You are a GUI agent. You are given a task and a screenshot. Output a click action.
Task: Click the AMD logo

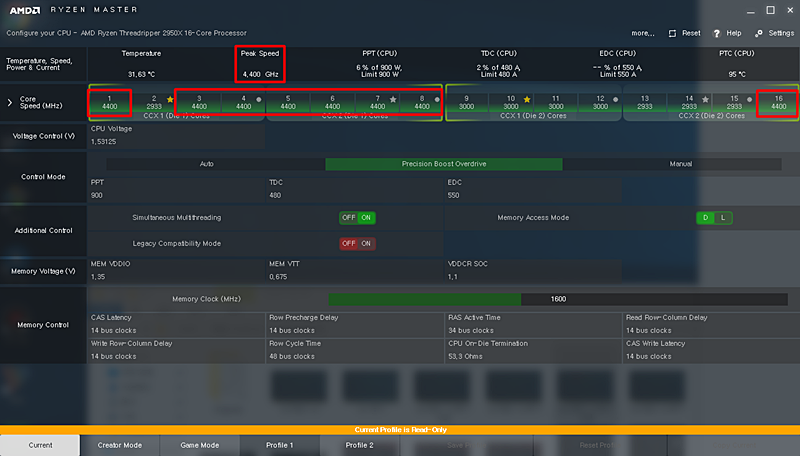[x=24, y=10]
